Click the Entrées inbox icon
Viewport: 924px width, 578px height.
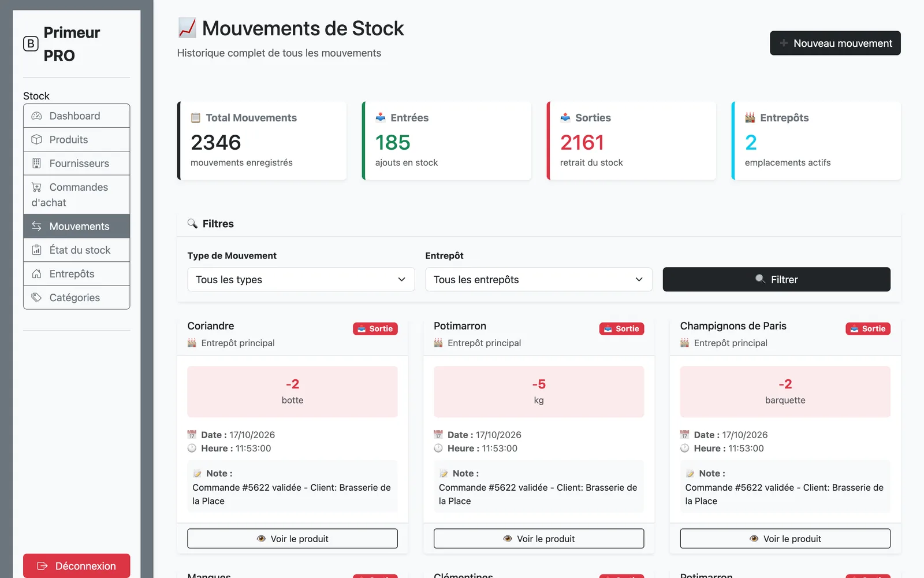(x=381, y=117)
